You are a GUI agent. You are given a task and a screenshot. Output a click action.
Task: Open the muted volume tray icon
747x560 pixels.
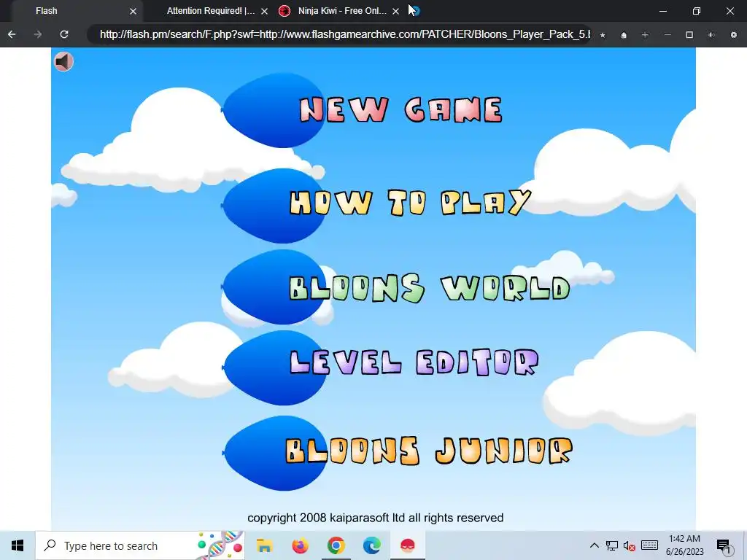[630, 545]
